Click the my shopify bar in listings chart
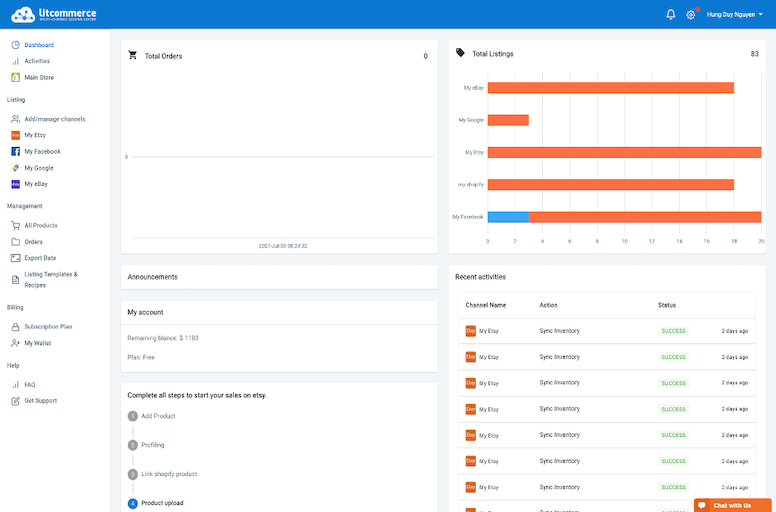 pos(611,185)
